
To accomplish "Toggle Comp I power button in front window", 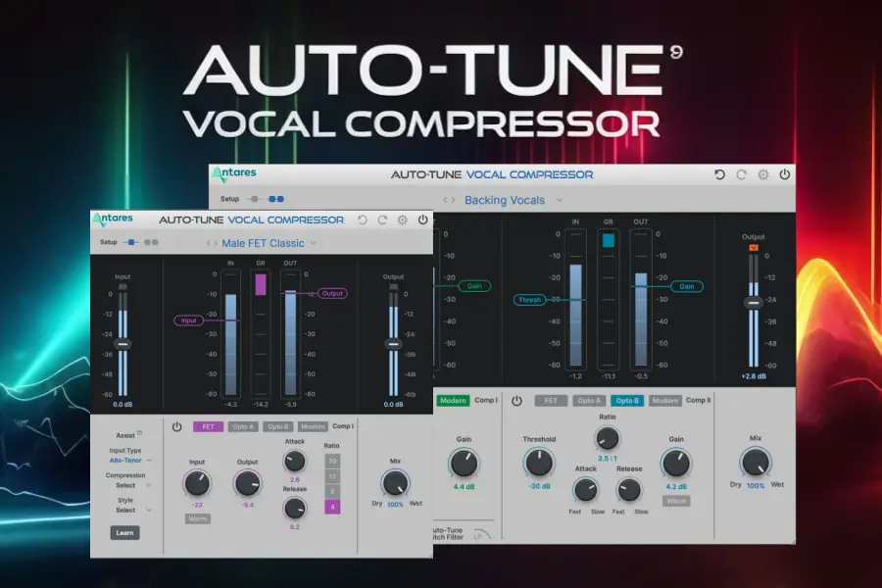I will point(176,426).
